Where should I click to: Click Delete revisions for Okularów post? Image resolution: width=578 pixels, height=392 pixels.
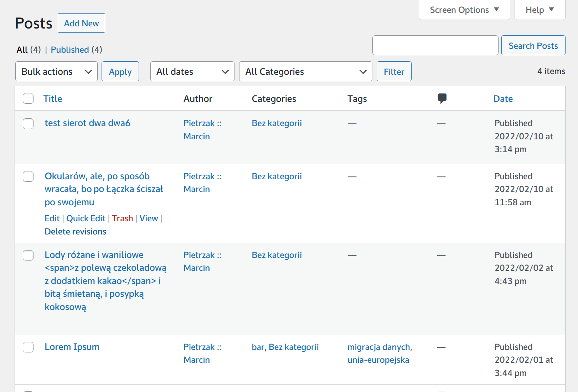coord(76,232)
